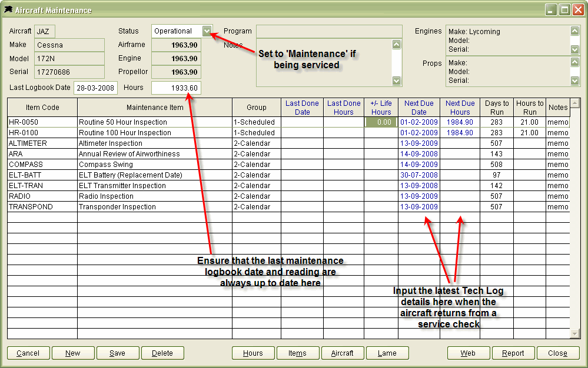Open the memo for Compass Swing
Image resolution: width=588 pixels, height=368 pixels.
coord(557,165)
